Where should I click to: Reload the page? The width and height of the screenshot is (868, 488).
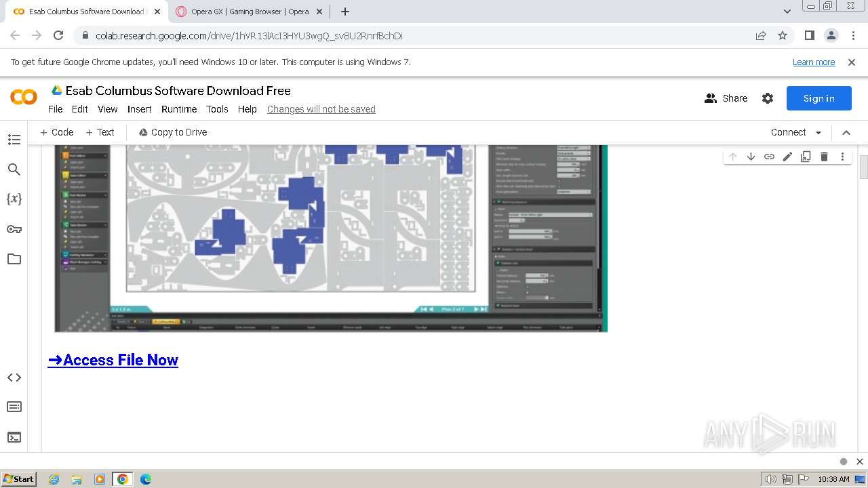[58, 35]
